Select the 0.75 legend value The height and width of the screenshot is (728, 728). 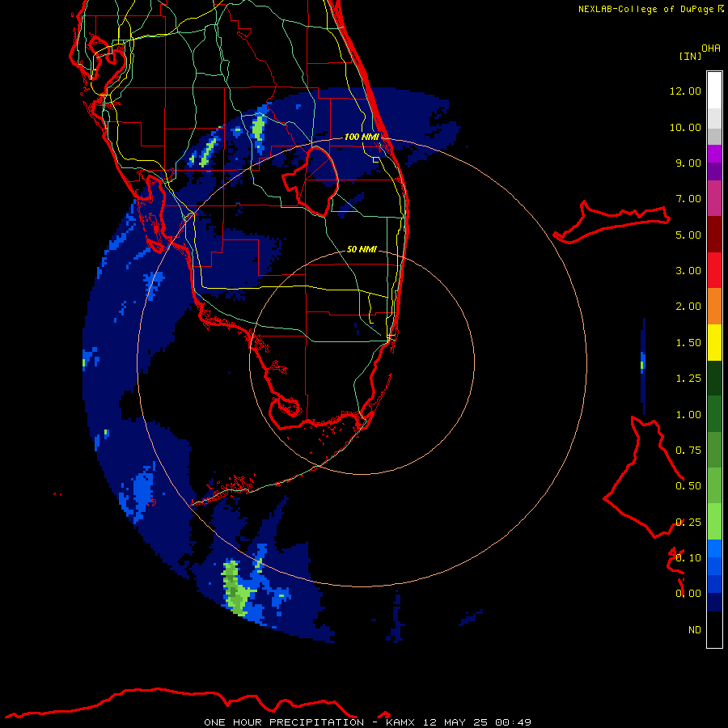point(688,451)
